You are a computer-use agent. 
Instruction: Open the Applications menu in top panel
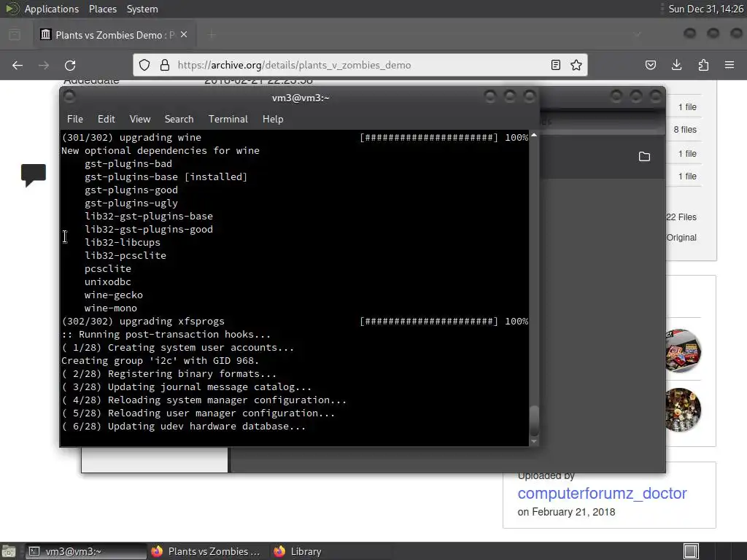point(52,9)
